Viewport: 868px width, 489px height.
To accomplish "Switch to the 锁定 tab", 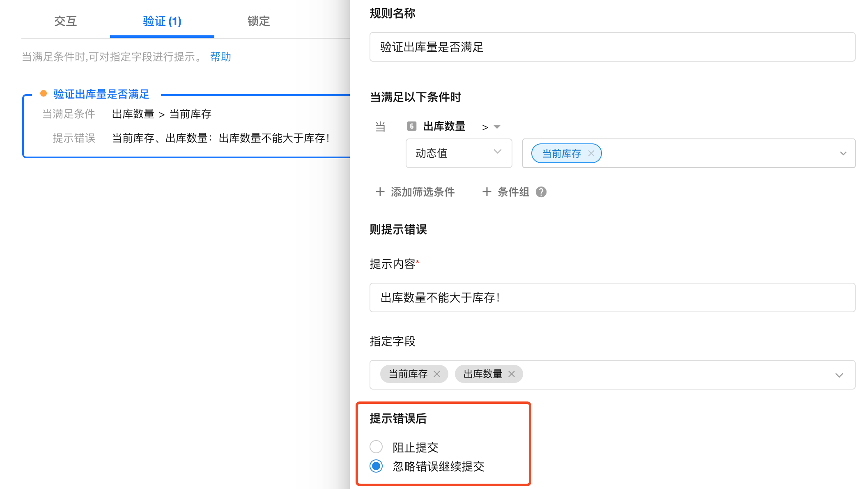I will click(259, 21).
